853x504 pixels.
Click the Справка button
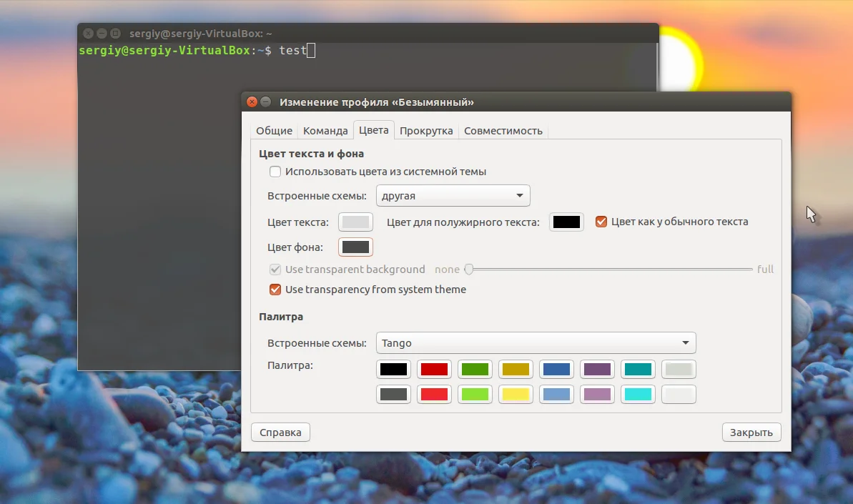(281, 433)
